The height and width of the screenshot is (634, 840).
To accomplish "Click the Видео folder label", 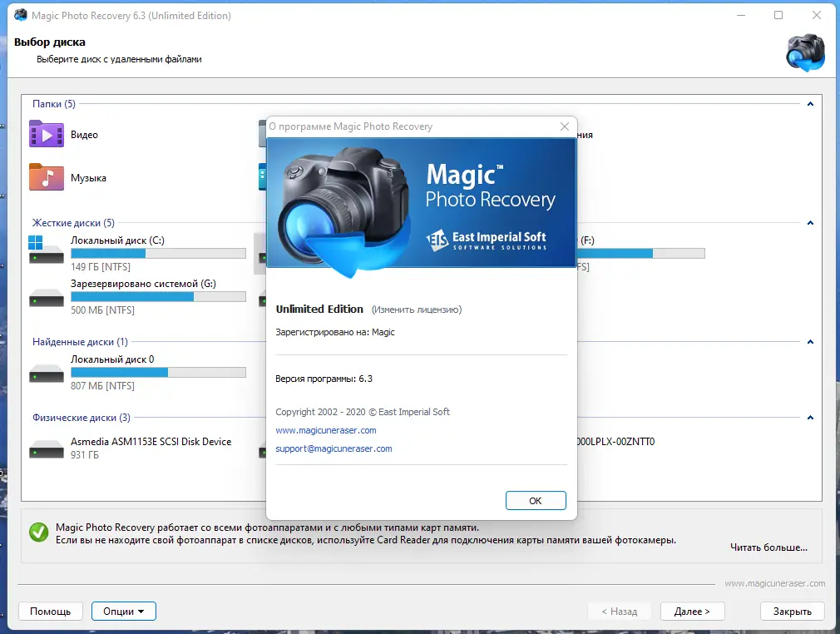I will click(84, 135).
